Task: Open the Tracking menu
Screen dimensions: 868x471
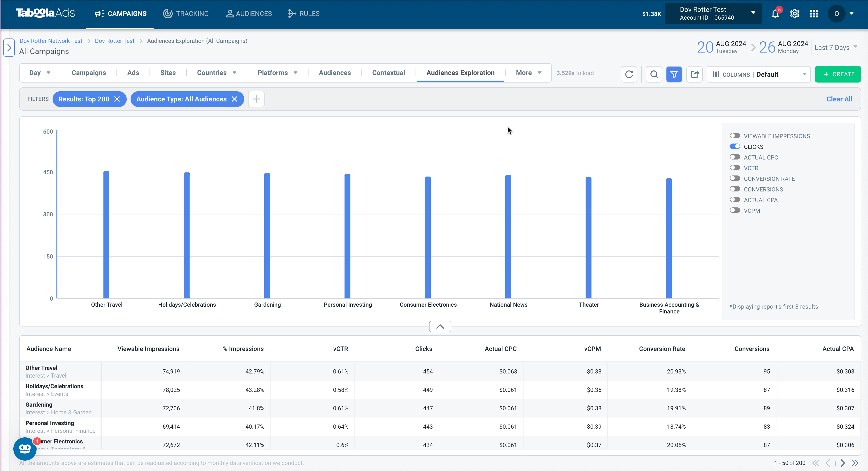Action: 186,14
